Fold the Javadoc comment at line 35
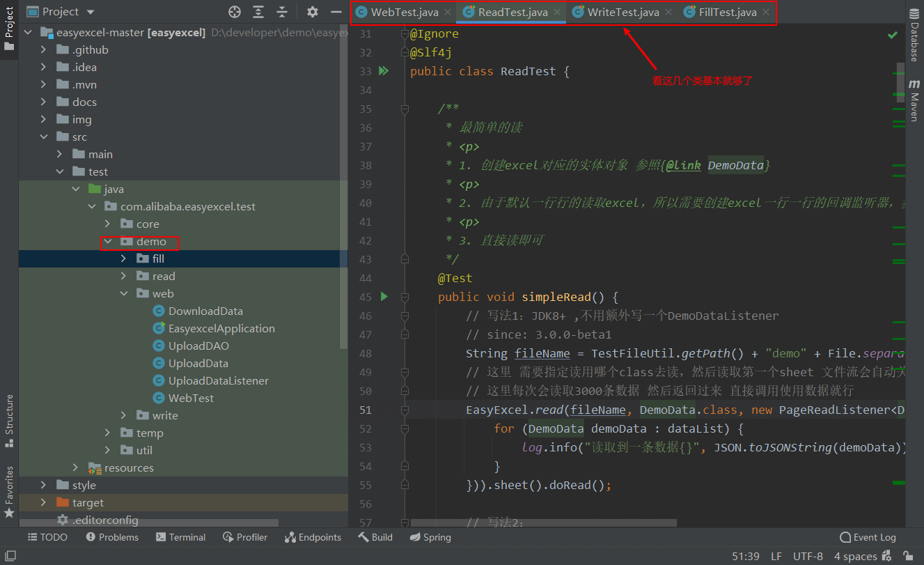924x565 pixels. click(x=404, y=109)
